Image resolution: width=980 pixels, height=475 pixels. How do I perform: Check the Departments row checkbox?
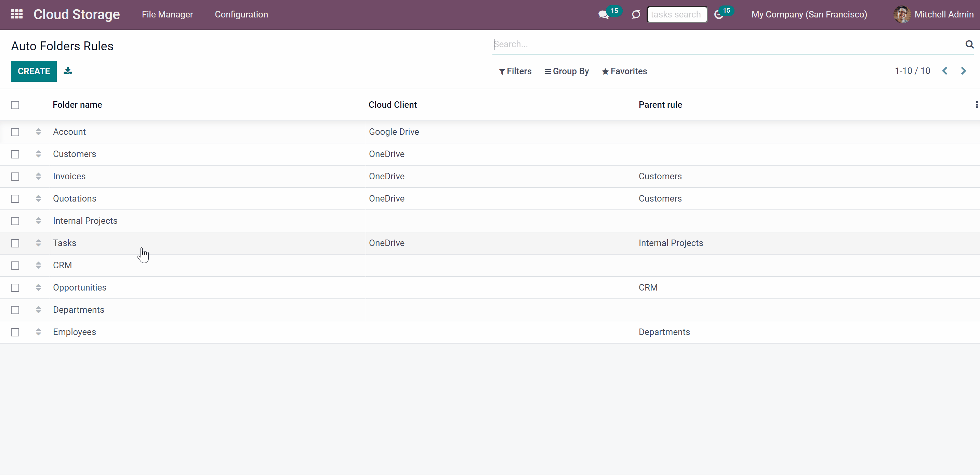pos(15,310)
